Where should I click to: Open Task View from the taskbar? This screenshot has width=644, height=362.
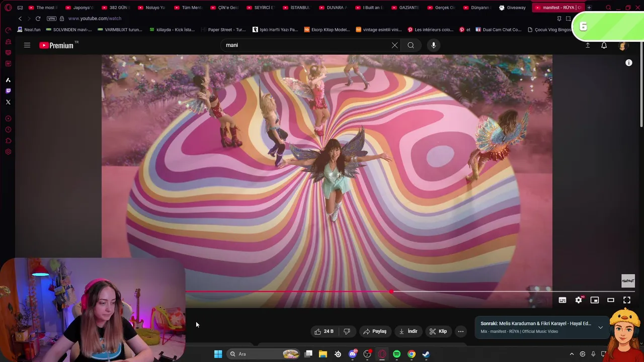click(x=308, y=354)
